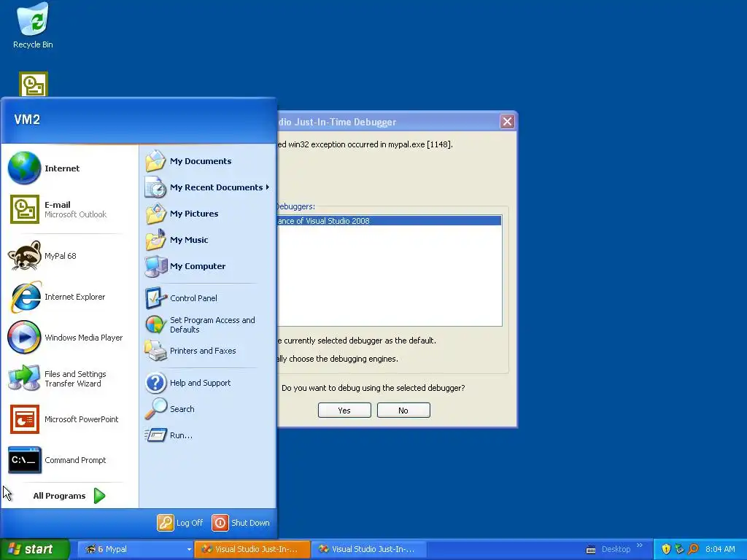Image resolution: width=747 pixels, height=560 pixels.
Task: Open My Computer
Action: 185,266
